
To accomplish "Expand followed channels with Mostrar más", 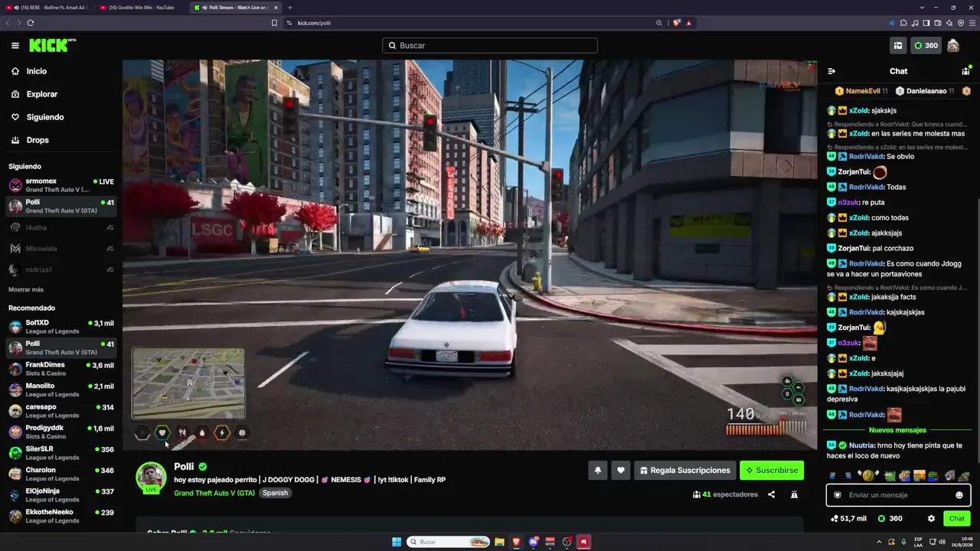I will [26, 289].
